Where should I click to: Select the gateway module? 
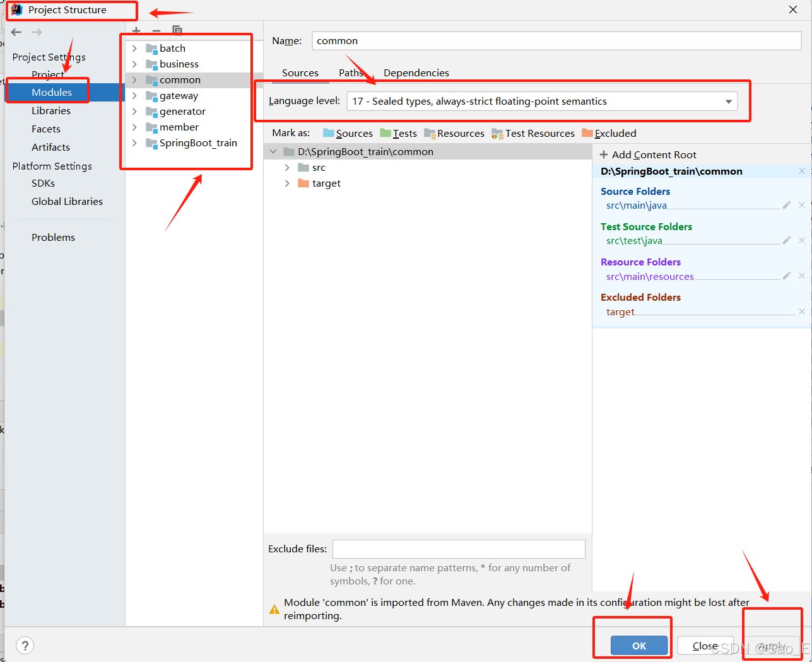(x=179, y=95)
